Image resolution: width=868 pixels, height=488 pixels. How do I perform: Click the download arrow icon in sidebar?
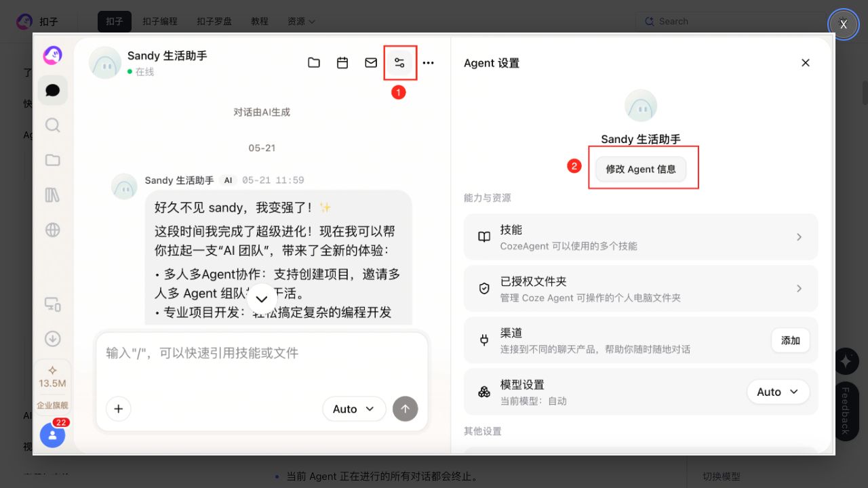53,339
